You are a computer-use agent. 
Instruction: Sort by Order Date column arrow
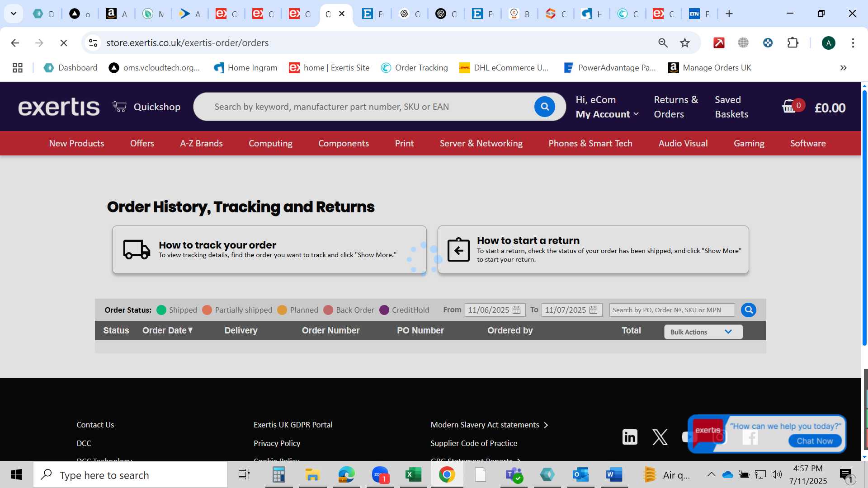pos(190,330)
